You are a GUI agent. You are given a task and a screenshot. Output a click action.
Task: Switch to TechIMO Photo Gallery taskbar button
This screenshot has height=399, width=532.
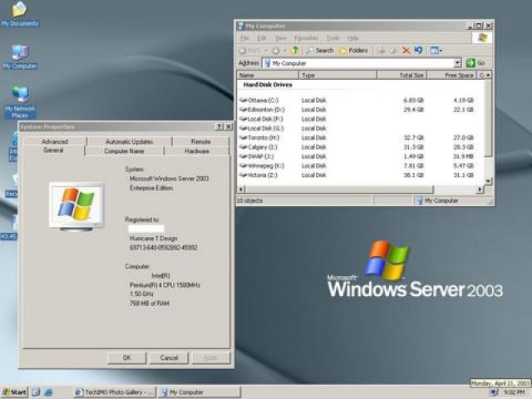point(115,392)
